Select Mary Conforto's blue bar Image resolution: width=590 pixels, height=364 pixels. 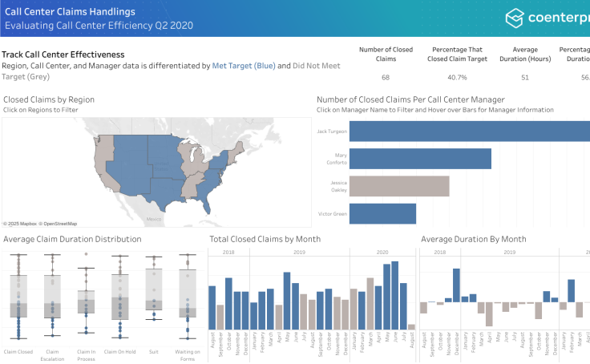point(422,159)
